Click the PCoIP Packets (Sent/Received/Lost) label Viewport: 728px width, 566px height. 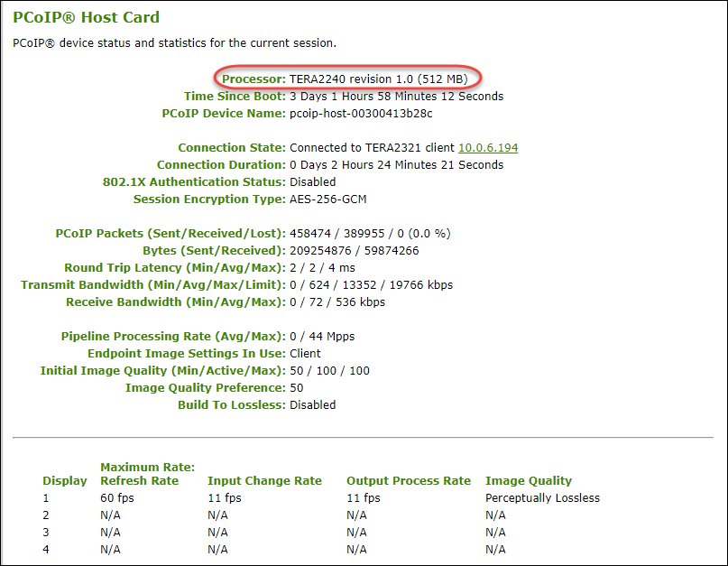(170, 234)
